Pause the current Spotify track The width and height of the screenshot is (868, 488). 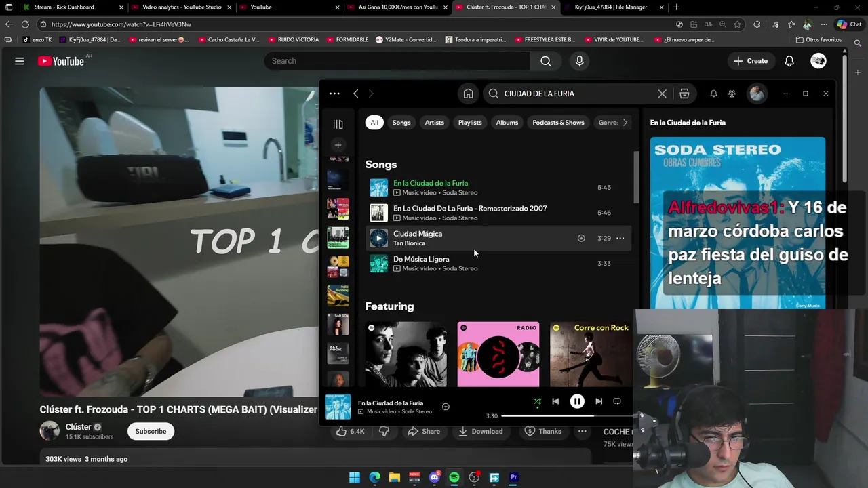click(x=577, y=401)
